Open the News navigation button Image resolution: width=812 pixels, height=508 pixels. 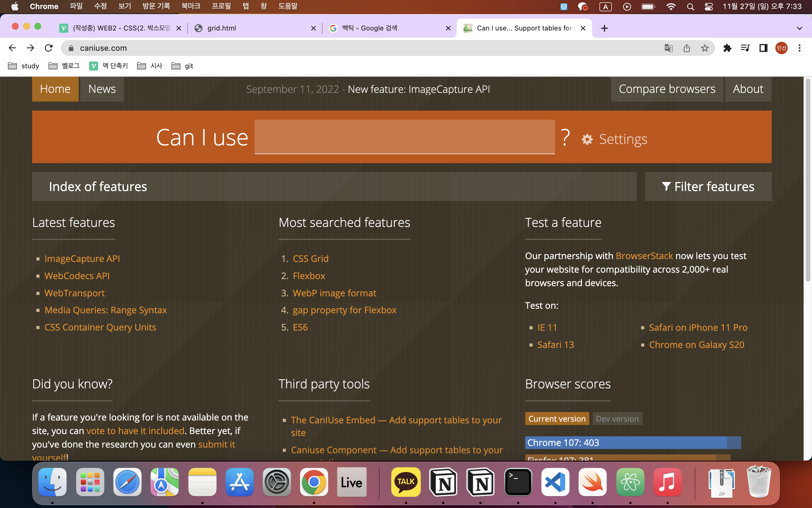(x=102, y=89)
